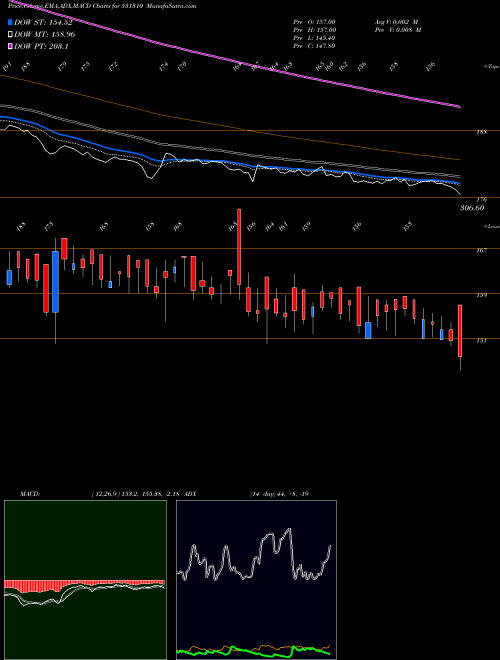500x660 pixels.
Task: Click the 'Pre L: 145.40' value
Action: (x=314, y=38)
